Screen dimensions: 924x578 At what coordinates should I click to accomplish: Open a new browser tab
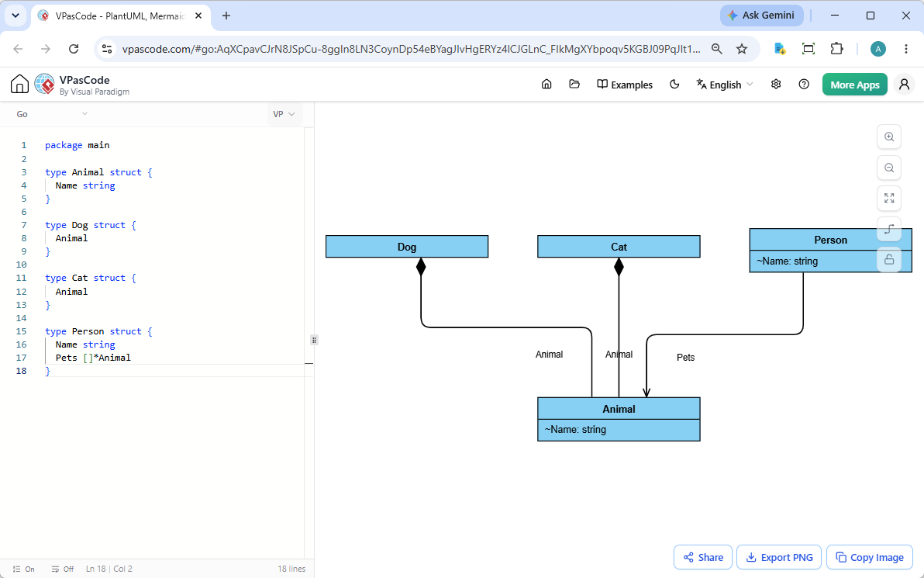(226, 16)
